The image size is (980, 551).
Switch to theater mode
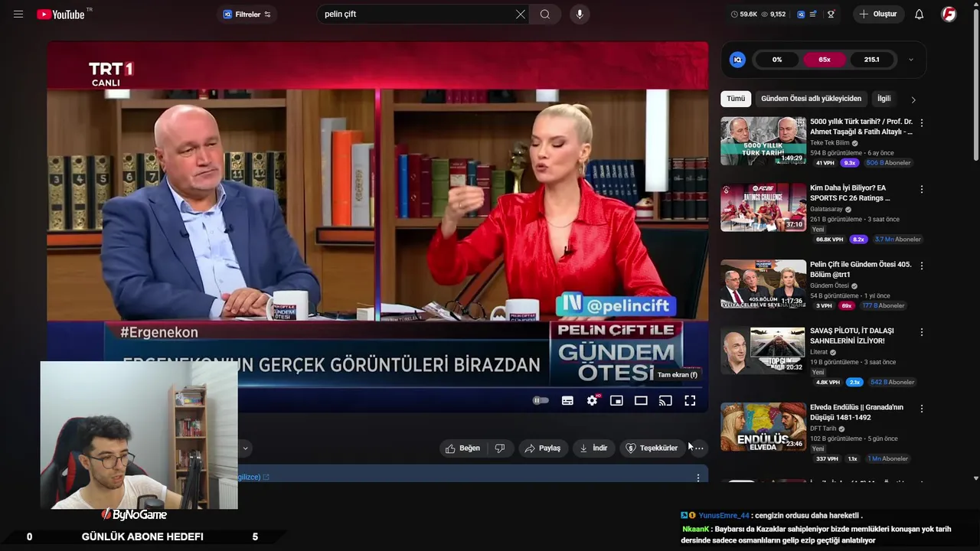[641, 400]
